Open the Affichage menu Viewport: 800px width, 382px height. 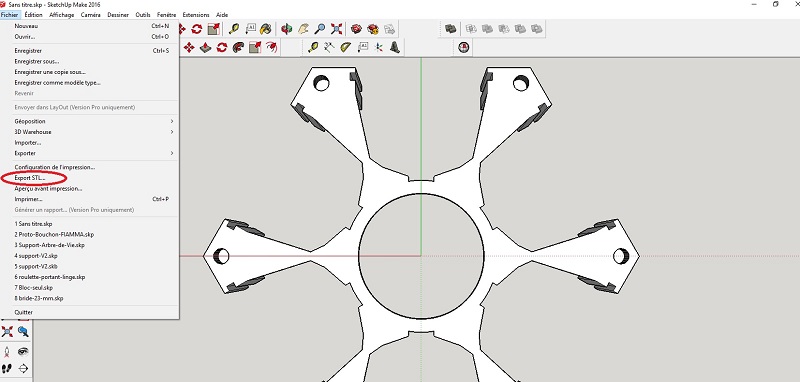(62, 15)
